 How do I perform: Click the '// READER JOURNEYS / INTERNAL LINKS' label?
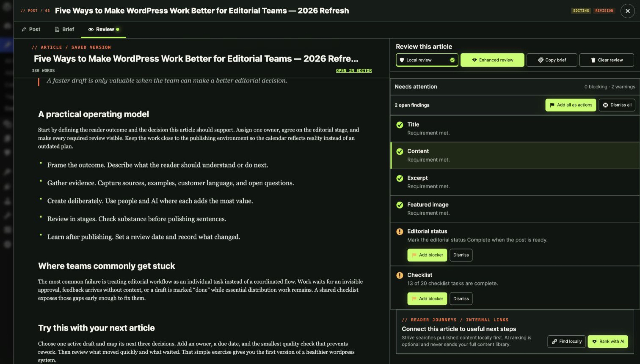455,320
